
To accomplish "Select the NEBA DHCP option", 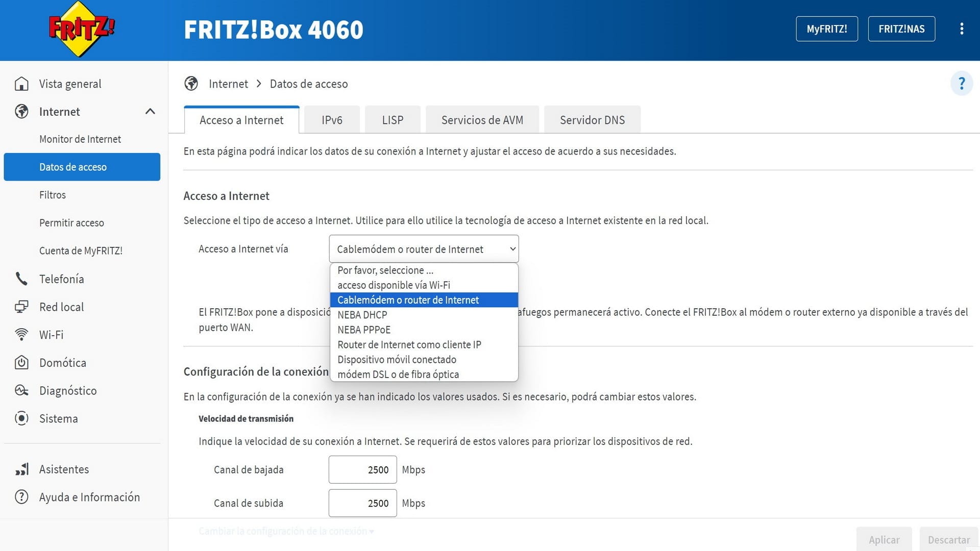I will pos(424,315).
